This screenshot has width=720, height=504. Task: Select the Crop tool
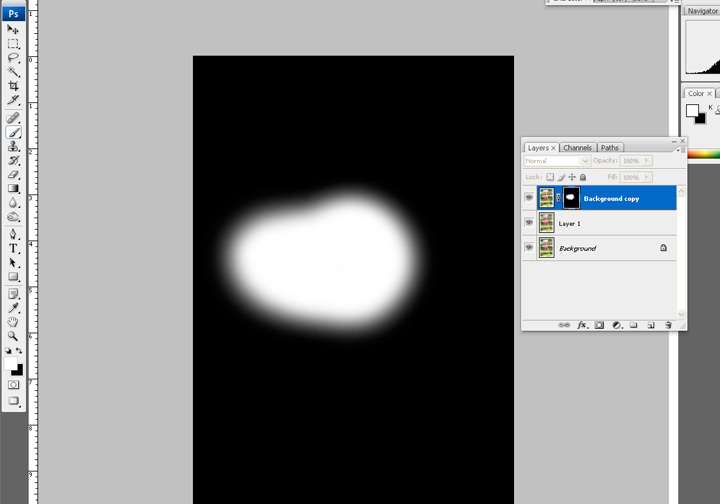click(14, 86)
